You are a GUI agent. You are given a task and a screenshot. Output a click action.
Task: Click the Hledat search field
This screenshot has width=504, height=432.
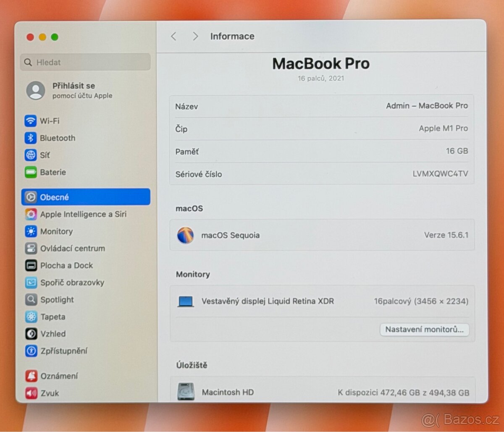pyautogui.click(x=85, y=62)
